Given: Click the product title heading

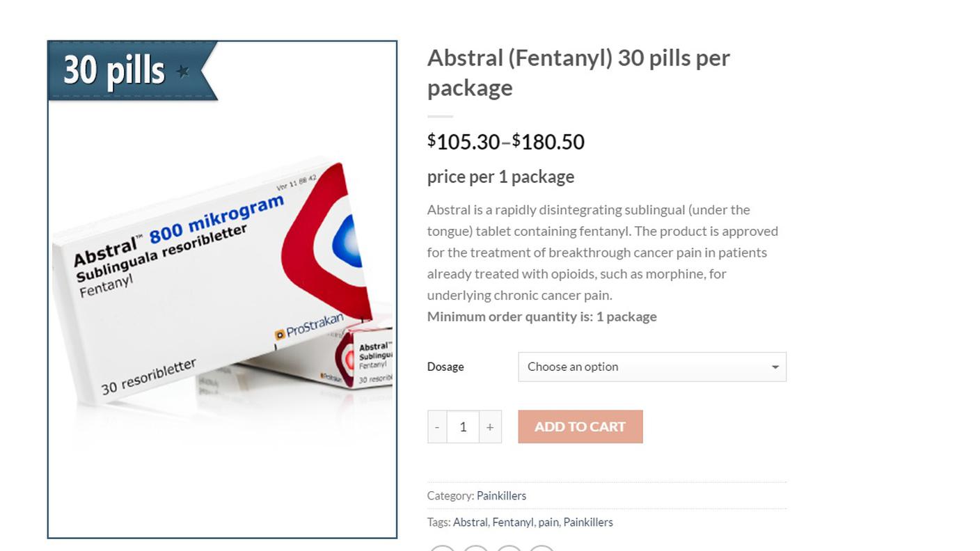Looking at the screenshot, I should [x=578, y=72].
